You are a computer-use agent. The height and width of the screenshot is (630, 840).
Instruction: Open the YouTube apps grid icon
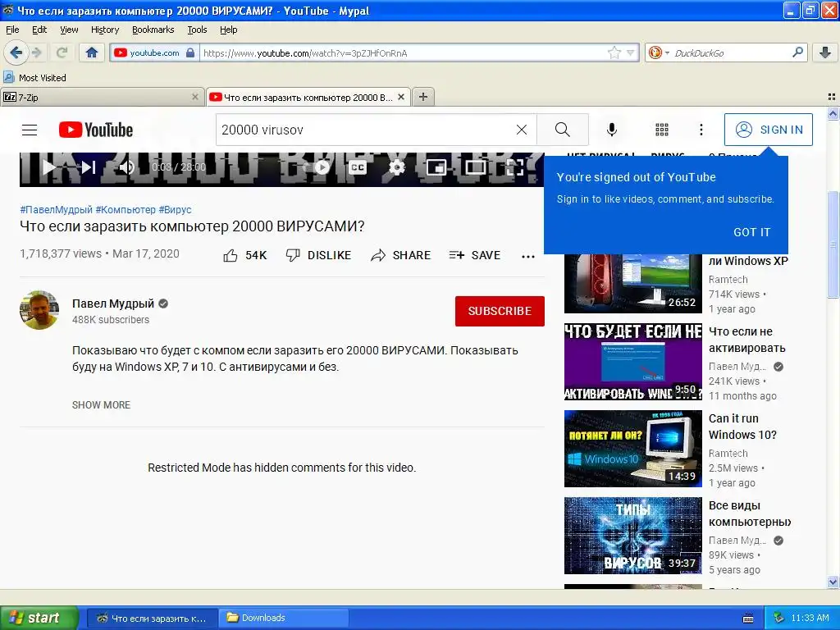coord(662,130)
